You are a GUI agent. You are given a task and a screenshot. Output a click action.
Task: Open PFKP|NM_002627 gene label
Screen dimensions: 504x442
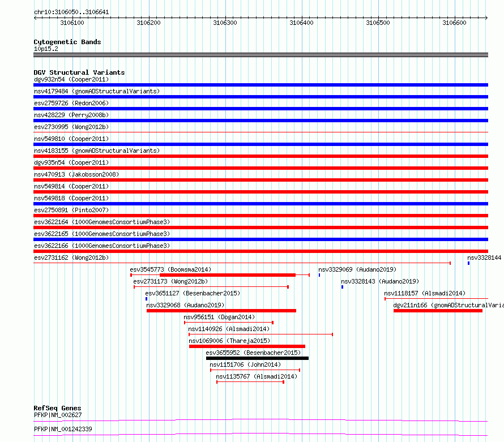(58, 415)
